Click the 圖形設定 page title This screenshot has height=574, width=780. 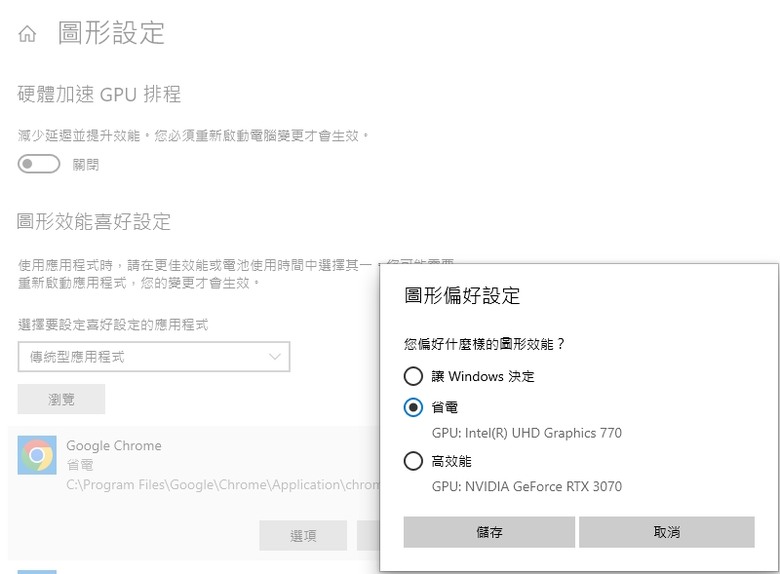click(111, 33)
